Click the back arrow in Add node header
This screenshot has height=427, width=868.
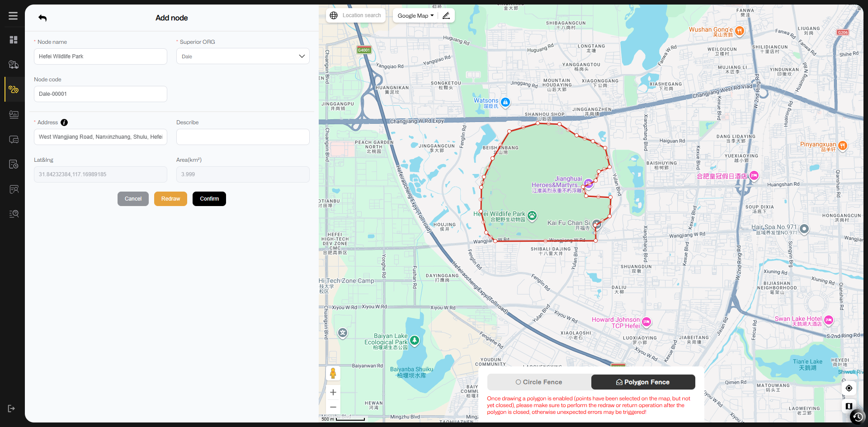tap(42, 18)
